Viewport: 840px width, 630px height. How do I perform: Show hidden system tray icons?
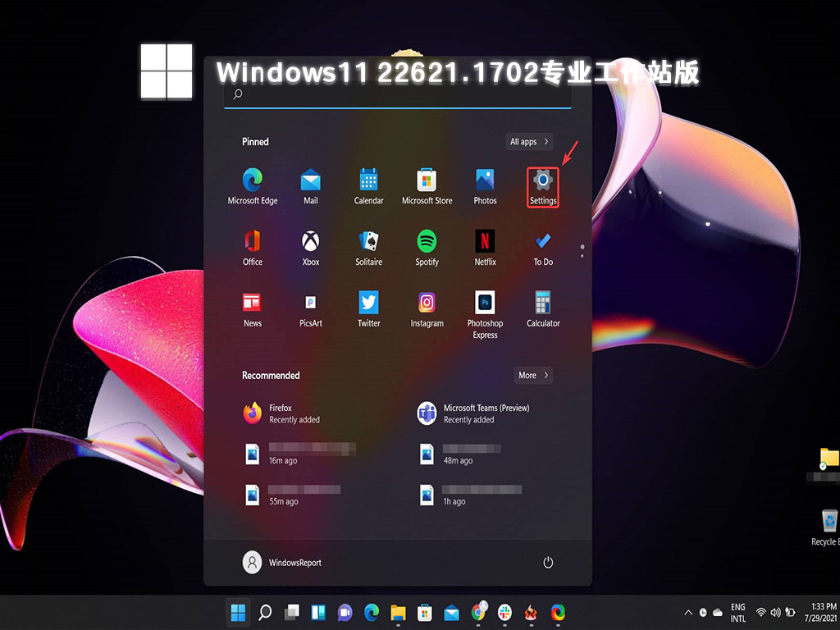(688, 613)
